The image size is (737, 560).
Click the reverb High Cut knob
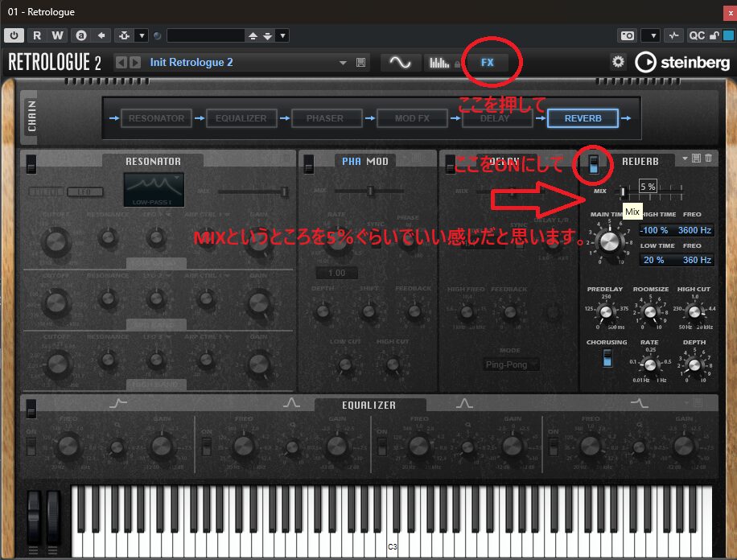tap(694, 311)
